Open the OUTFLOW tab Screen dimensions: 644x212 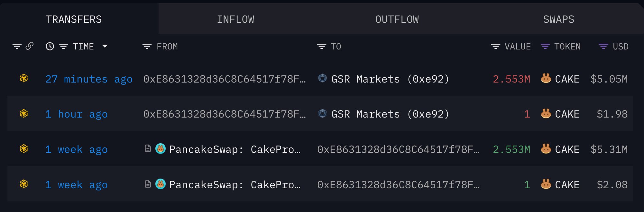(x=397, y=19)
